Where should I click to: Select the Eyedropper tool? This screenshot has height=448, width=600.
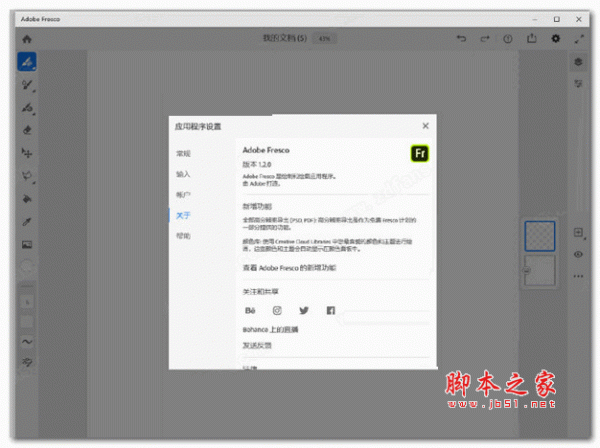click(x=27, y=222)
